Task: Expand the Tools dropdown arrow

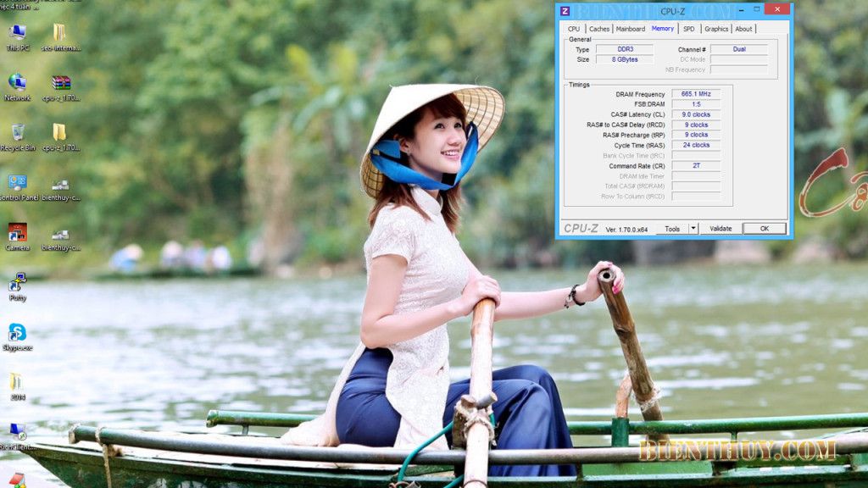Action: pyautogui.click(x=693, y=229)
